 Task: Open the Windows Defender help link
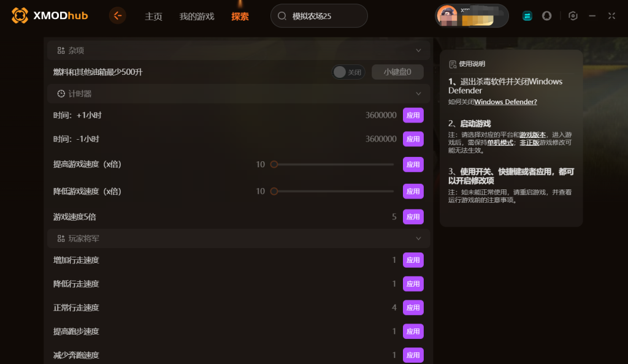tap(505, 102)
